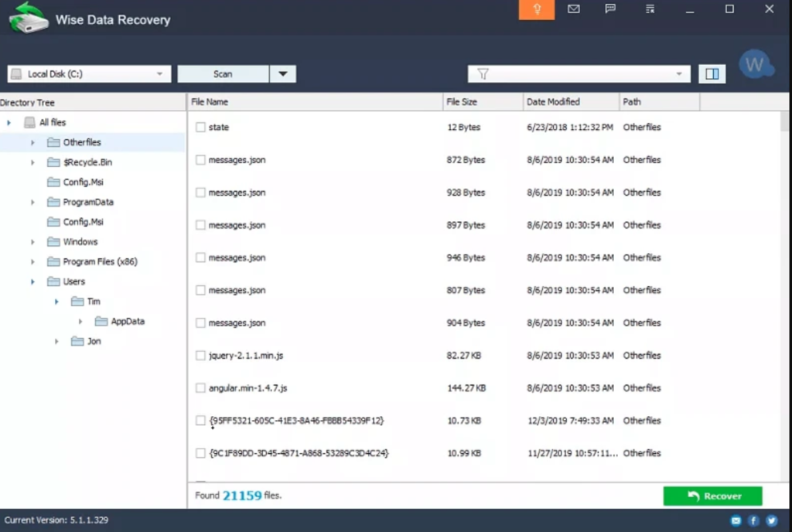Viewport: 792px width, 532px height.
Task: Click the Facebook icon in status bar
Action: pyautogui.click(x=753, y=520)
